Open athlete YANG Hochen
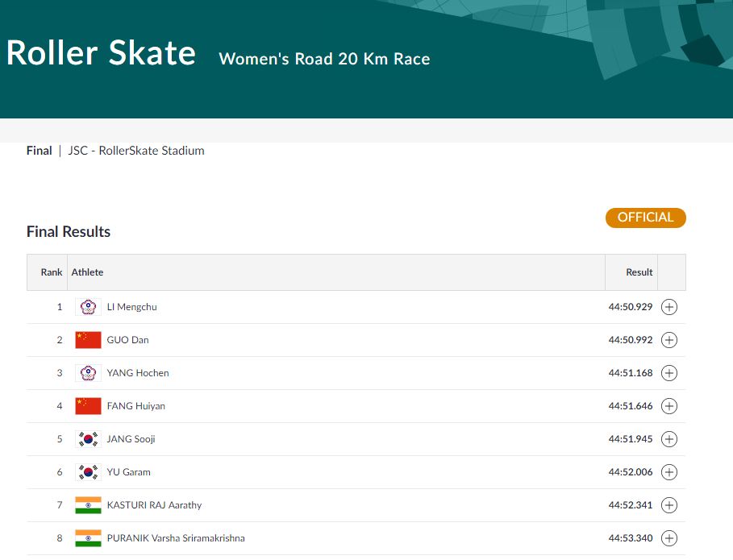 pos(138,373)
